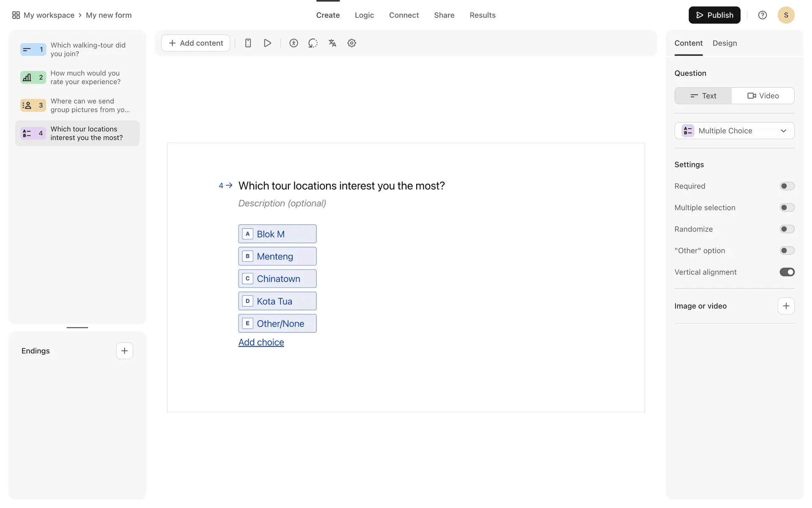Open form settings gear icon
Viewport: 812px width, 508px height.
[x=351, y=43]
